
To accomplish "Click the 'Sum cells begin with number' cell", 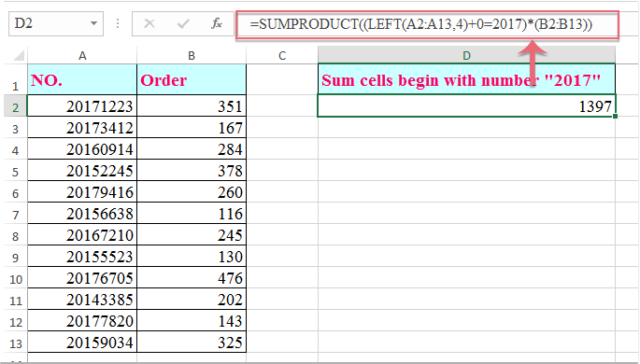I will [x=466, y=80].
